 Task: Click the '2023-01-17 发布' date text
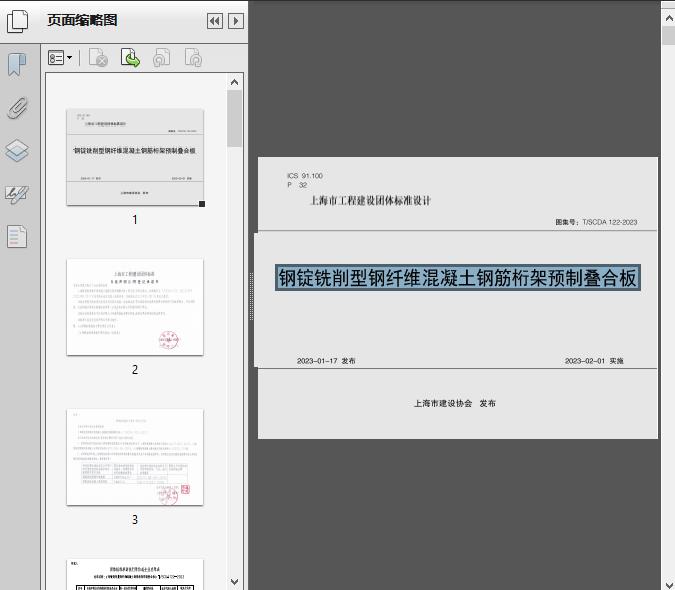pyautogui.click(x=326, y=361)
